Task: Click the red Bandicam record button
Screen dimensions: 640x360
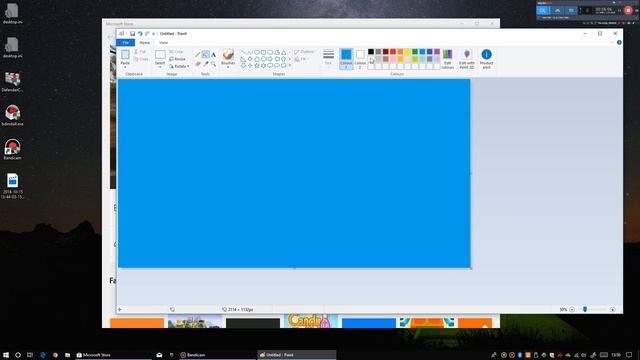Action: pos(628,10)
